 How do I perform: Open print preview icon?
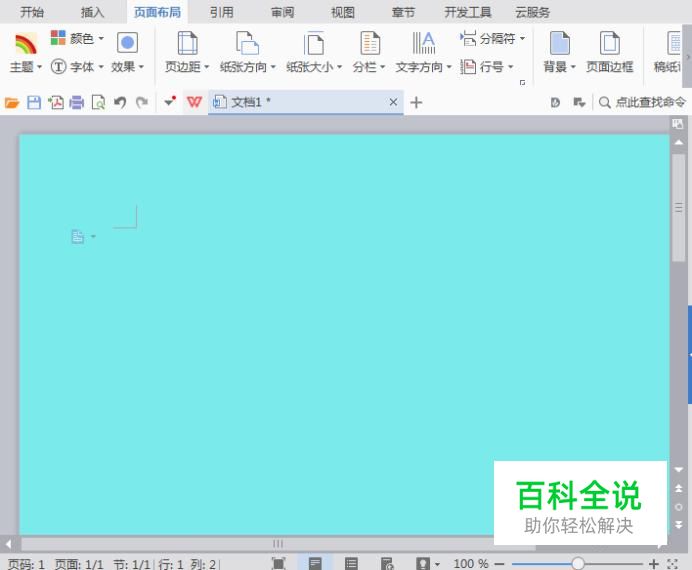pos(98,103)
